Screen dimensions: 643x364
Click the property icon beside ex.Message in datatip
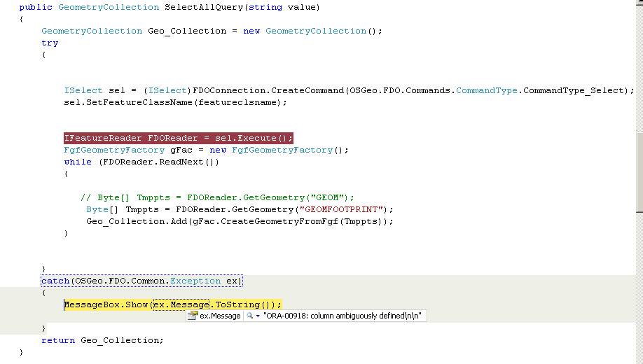[193, 316]
